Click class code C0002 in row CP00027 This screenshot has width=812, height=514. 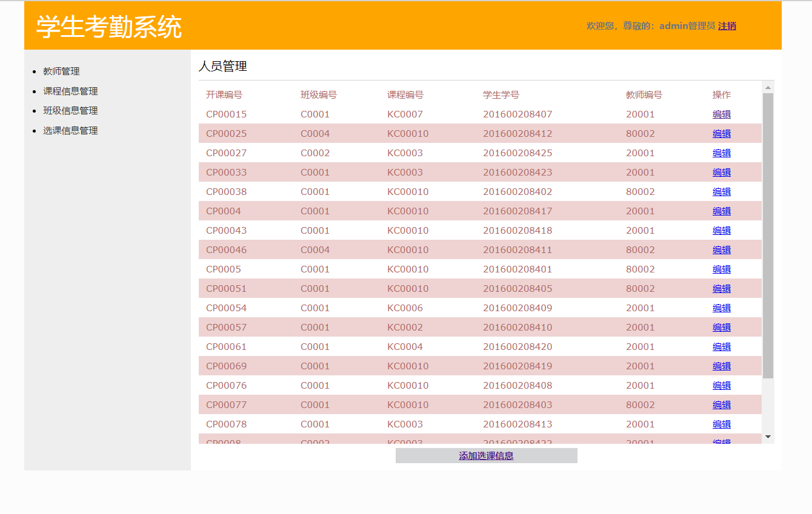point(315,153)
